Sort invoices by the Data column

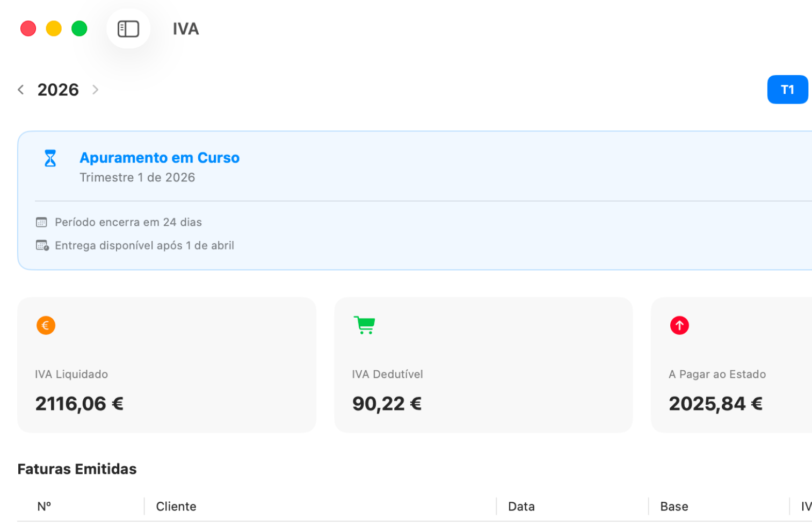(520, 506)
